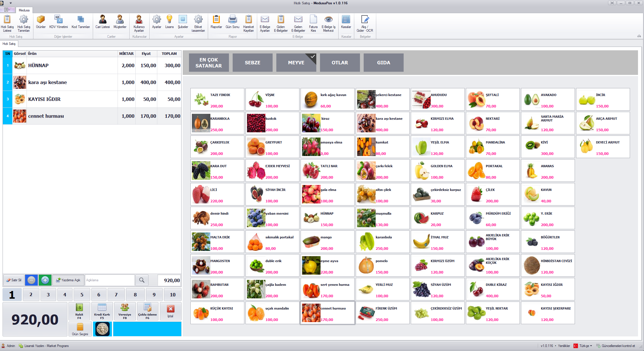
Task: Add AVAKADO product tile
Action: click(x=548, y=99)
